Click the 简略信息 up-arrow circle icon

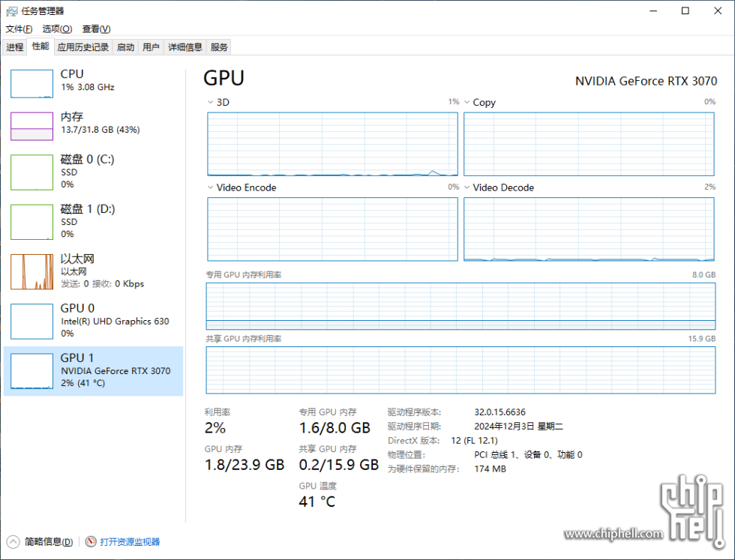(x=13, y=542)
